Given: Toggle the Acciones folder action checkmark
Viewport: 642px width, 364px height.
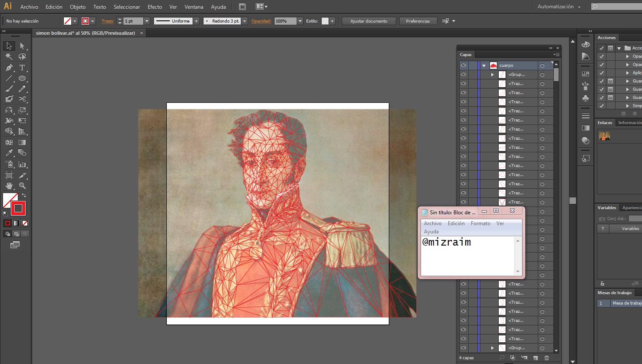Looking at the screenshot, I should [x=602, y=48].
